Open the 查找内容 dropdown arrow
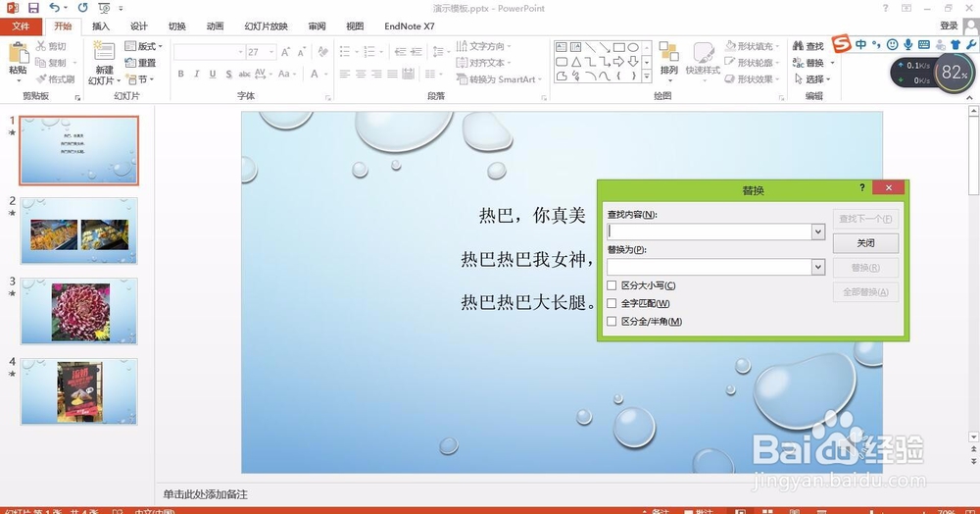Image resolution: width=980 pixels, height=514 pixels. pyautogui.click(x=818, y=232)
